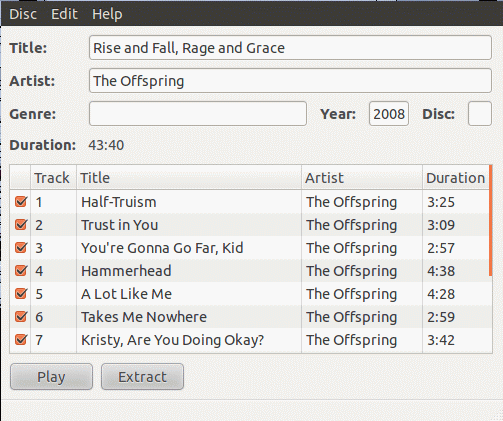Click the album Title input field
The image size is (503, 421).
click(x=290, y=48)
